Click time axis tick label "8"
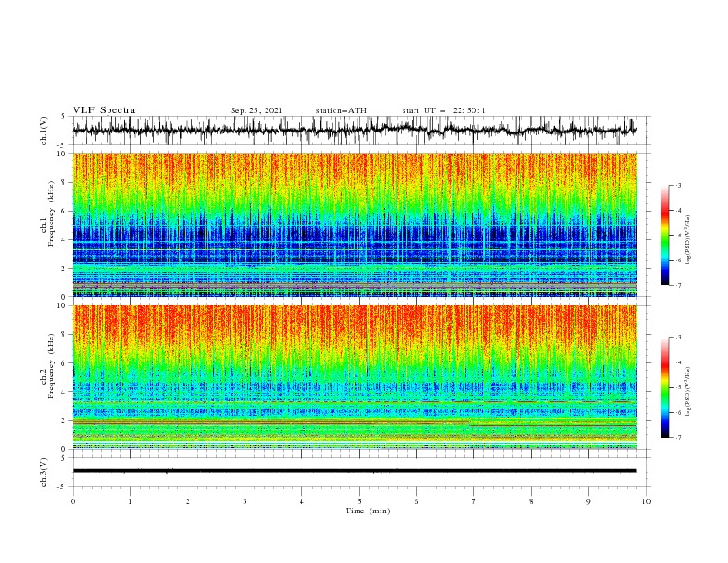 pyautogui.click(x=531, y=501)
